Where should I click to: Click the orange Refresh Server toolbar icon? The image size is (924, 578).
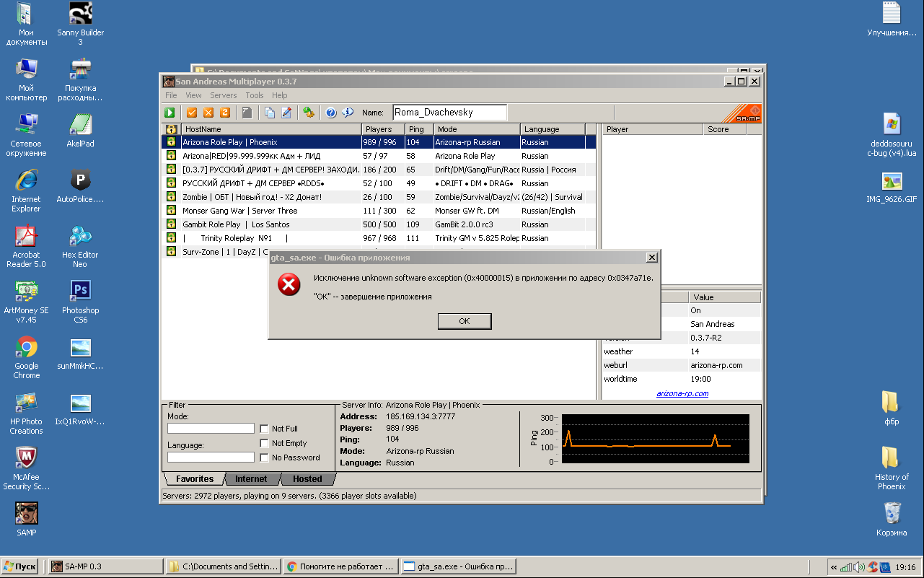[x=225, y=113]
